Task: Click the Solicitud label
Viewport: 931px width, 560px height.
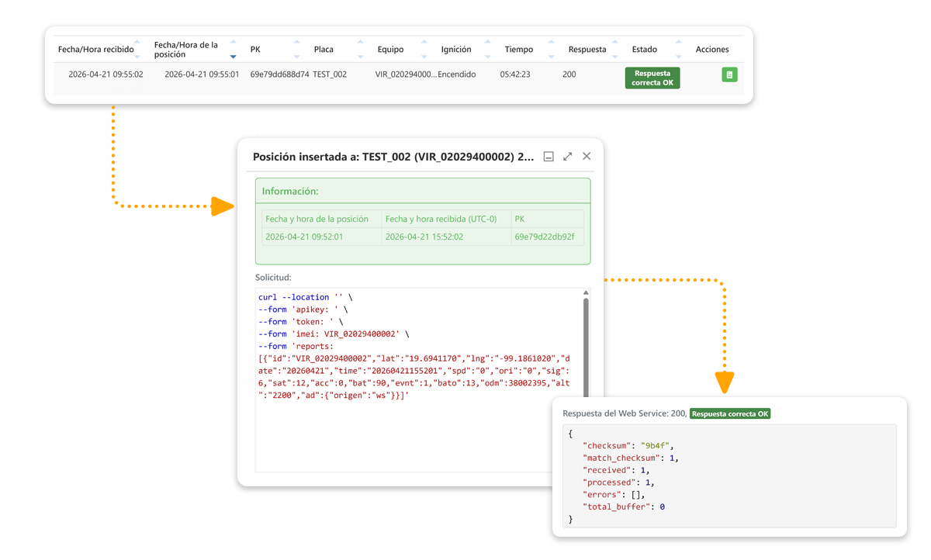Action: click(273, 277)
